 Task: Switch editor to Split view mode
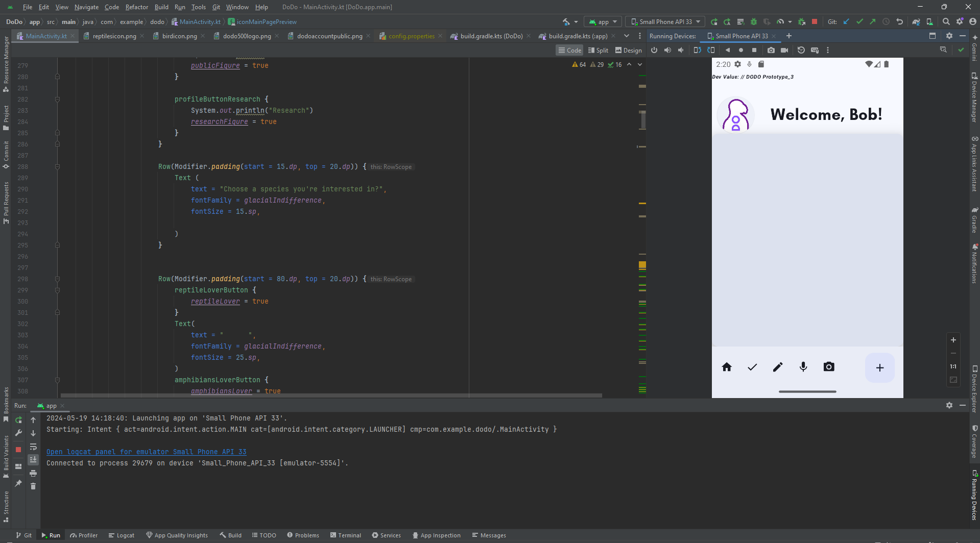coord(598,50)
